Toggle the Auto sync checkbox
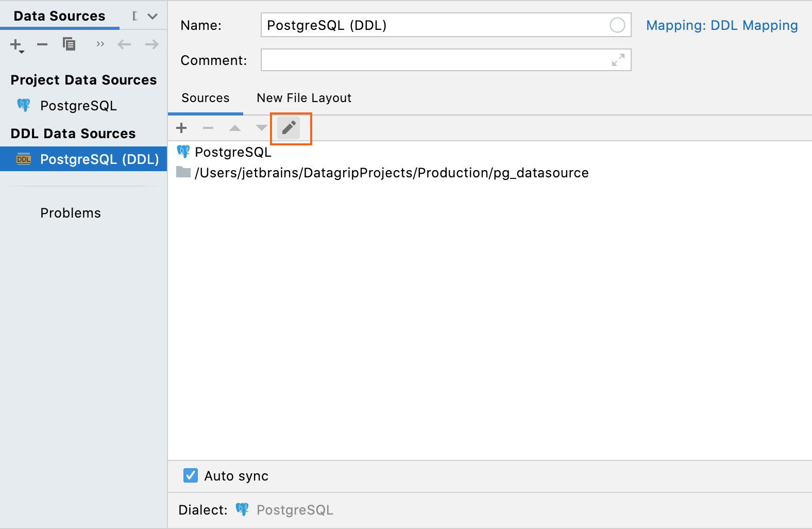This screenshot has width=812, height=529. [x=191, y=475]
